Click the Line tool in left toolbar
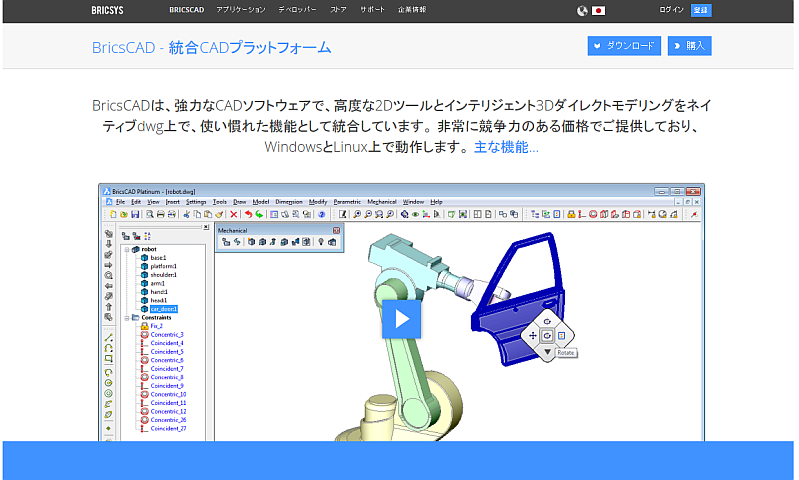 point(109,338)
